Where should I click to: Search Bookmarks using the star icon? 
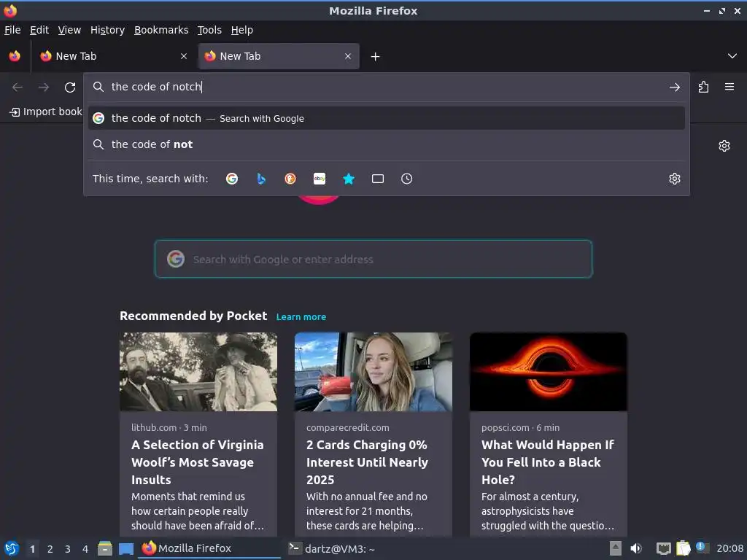point(349,179)
